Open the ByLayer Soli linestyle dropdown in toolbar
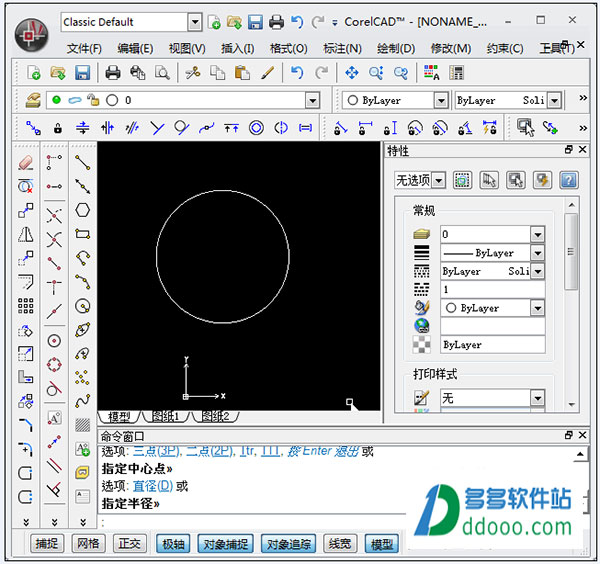The width and height of the screenshot is (600, 564). point(554,101)
